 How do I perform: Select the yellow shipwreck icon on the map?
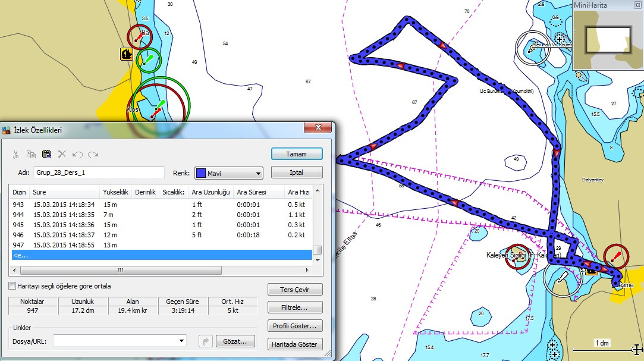tap(126, 54)
